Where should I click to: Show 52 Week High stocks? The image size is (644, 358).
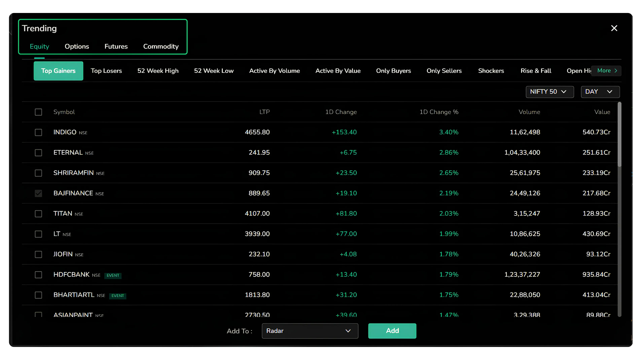tap(158, 71)
